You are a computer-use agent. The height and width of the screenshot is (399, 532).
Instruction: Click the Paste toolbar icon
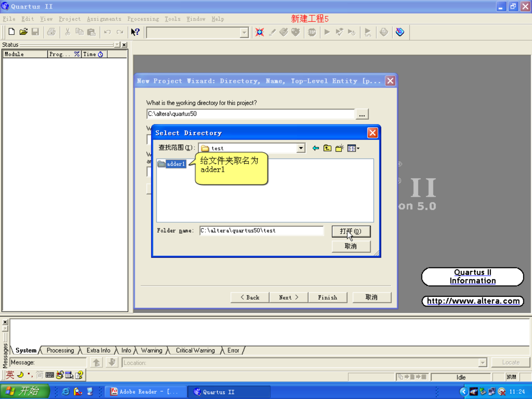coord(92,32)
